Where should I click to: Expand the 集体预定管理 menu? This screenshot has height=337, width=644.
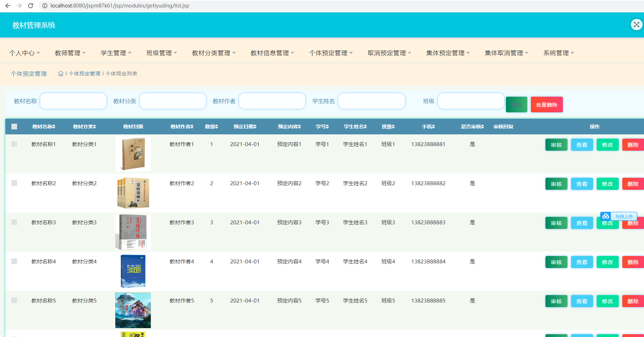tap(448, 53)
